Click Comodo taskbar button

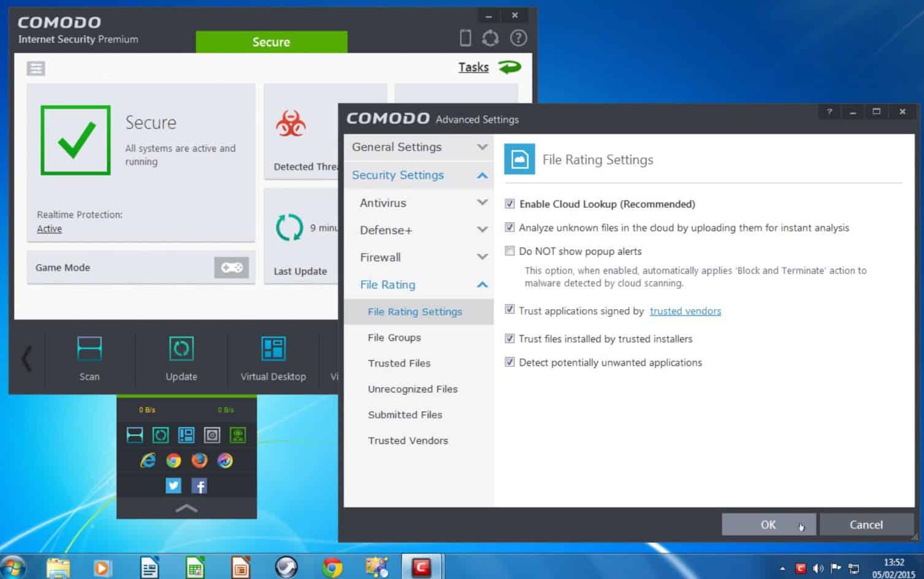tap(422, 567)
